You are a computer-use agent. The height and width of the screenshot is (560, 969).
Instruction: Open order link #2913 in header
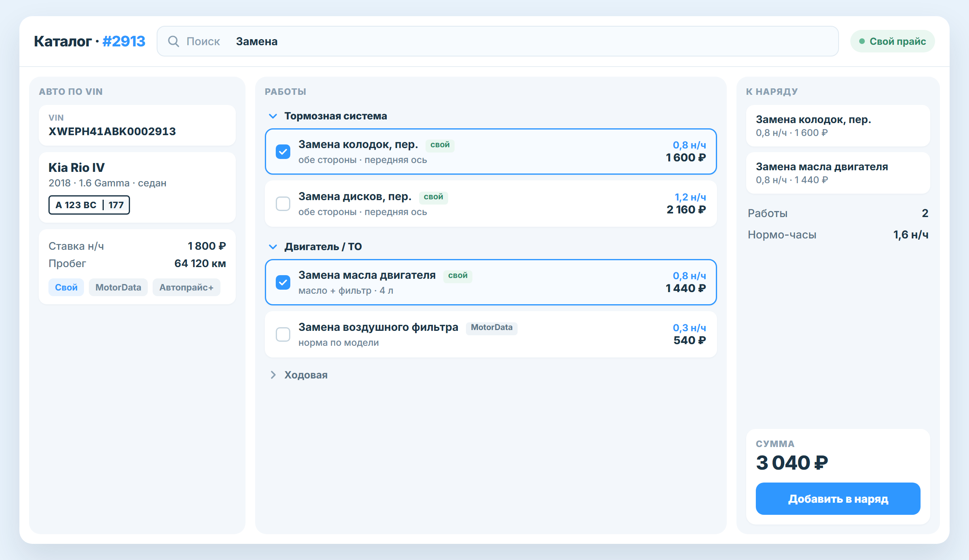124,41
